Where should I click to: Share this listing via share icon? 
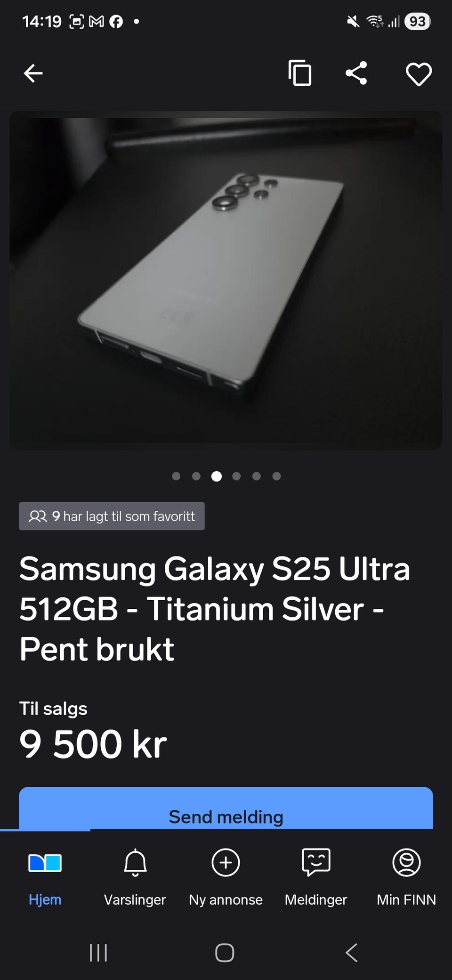pyautogui.click(x=356, y=73)
